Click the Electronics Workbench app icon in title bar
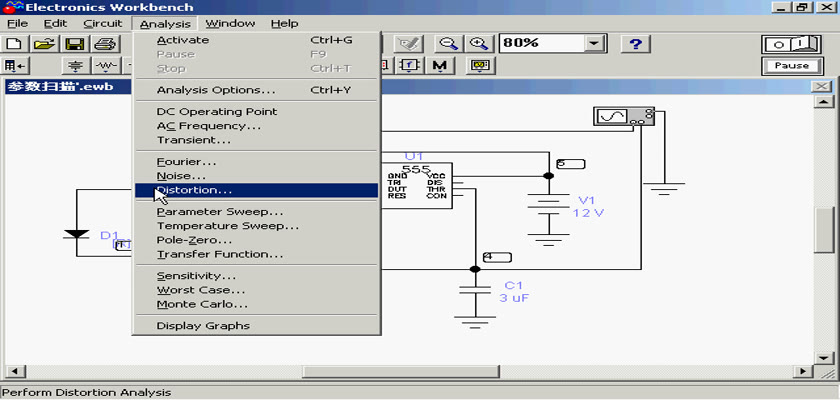This screenshot has width=840, height=400. point(12,7)
